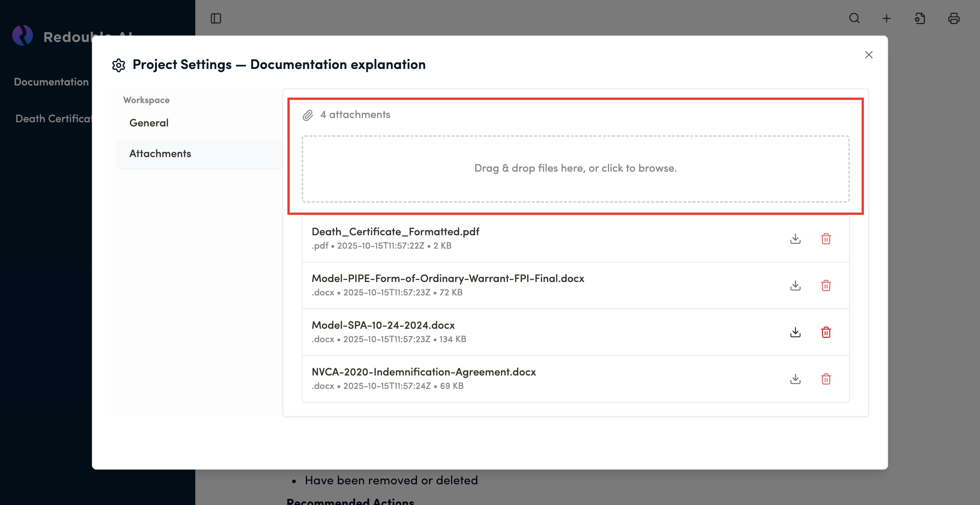
Task: Delete Model-SPA-10-24-2024.docx file
Action: click(x=826, y=332)
